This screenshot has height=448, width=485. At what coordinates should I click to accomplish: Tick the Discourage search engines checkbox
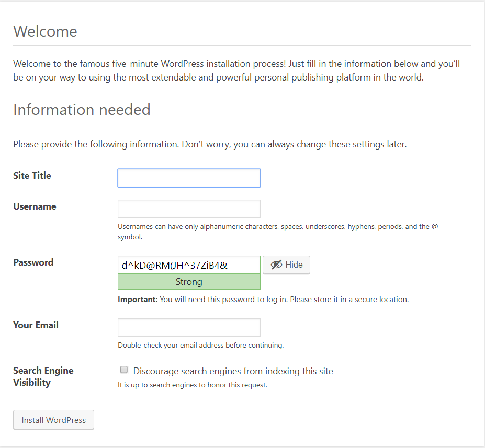point(124,370)
